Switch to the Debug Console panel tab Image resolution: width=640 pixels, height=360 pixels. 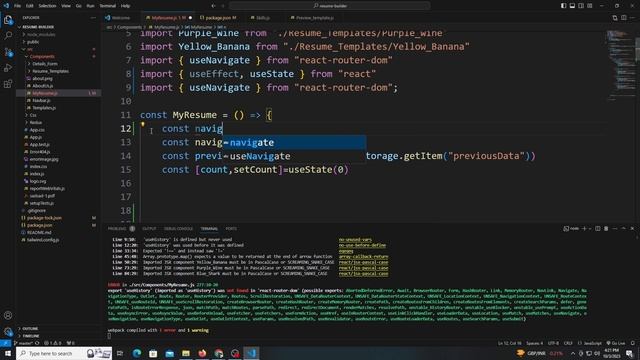[178, 229]
